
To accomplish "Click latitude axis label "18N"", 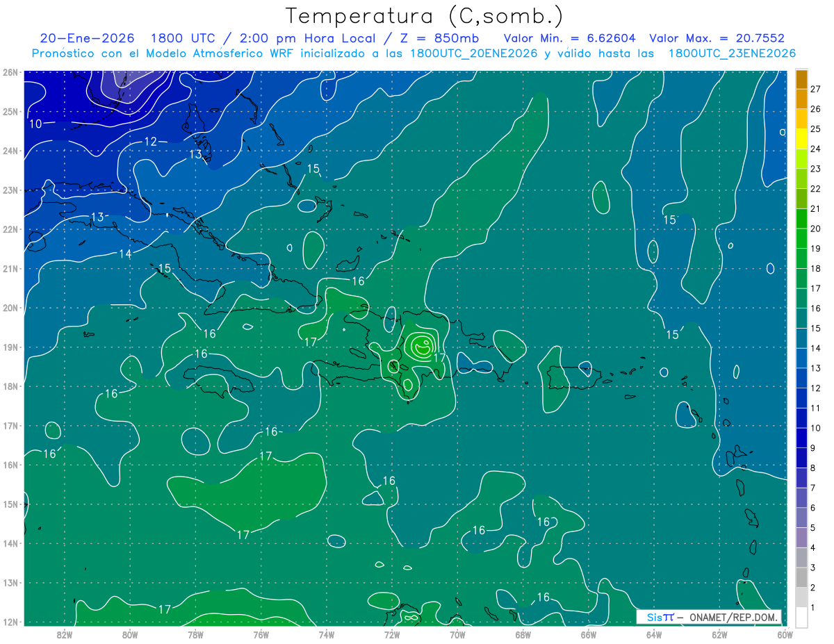I will (x=10, y=386).
